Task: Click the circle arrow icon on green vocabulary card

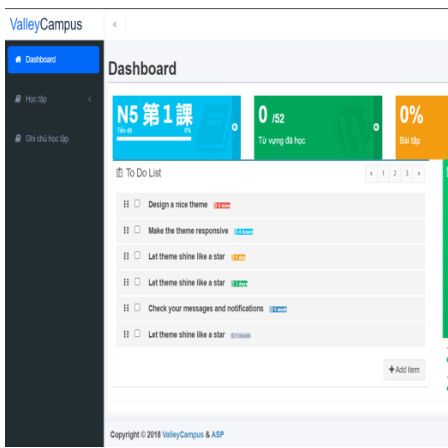Action: coord(376,127)
